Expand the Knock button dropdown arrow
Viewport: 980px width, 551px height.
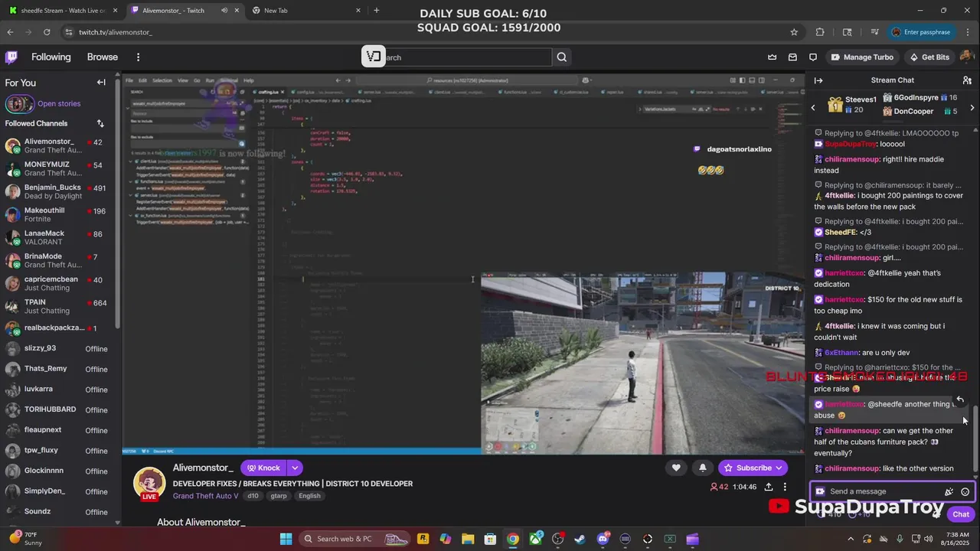click(295, 468)
